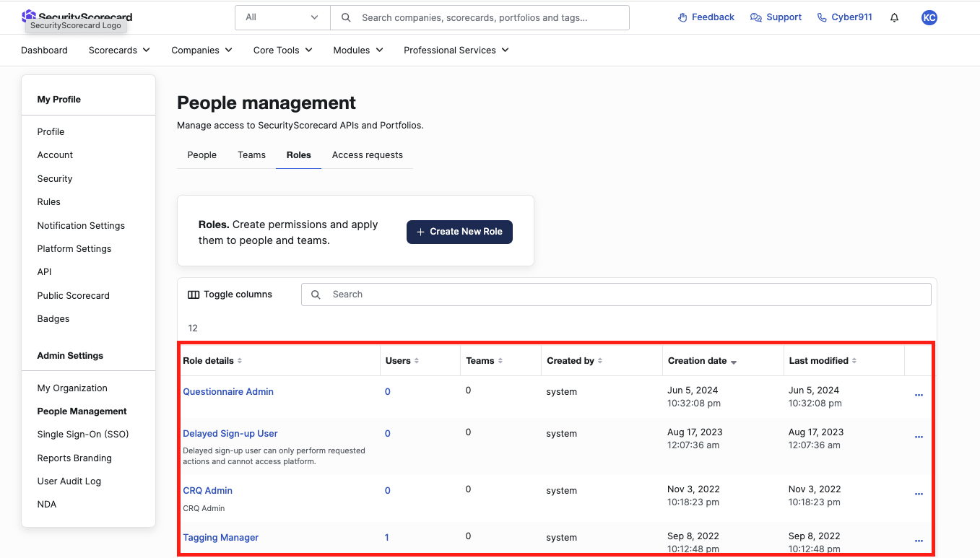
Task: Open Account in the sidebar
Action: 55,155
